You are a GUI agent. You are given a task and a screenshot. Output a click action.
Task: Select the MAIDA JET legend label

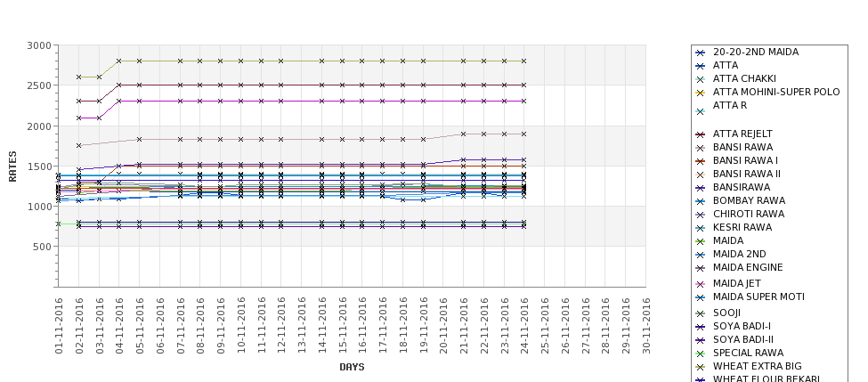click(x=737, y=283)
